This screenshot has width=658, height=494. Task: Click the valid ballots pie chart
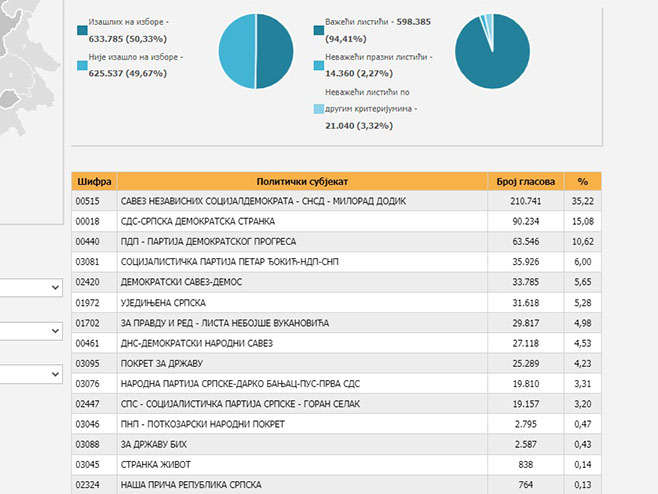tap(492, 51)
